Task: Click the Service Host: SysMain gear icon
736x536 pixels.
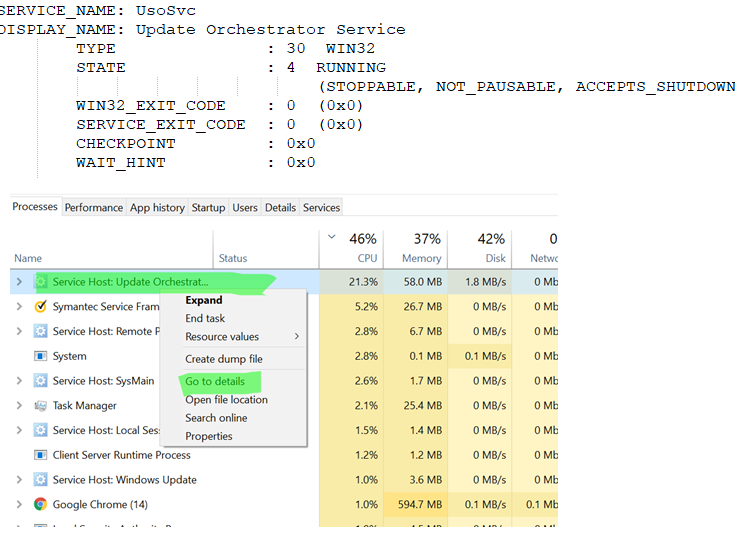Action: [40, 381]
